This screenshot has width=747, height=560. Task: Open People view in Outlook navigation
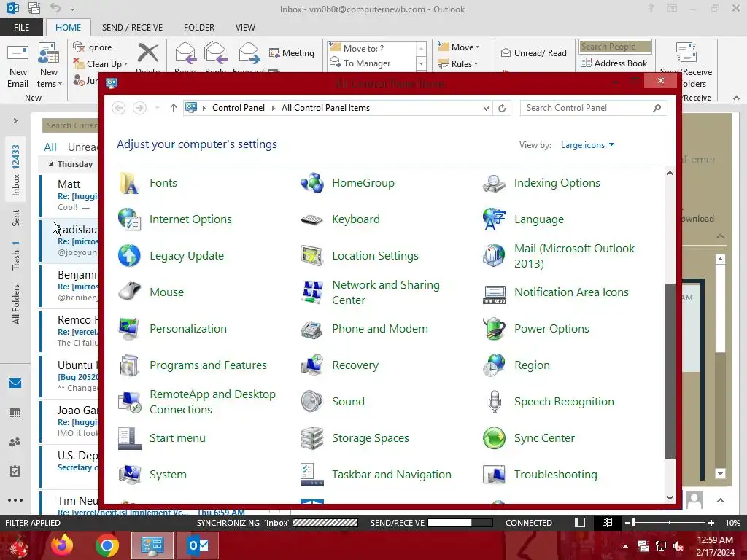click(15, 442)
